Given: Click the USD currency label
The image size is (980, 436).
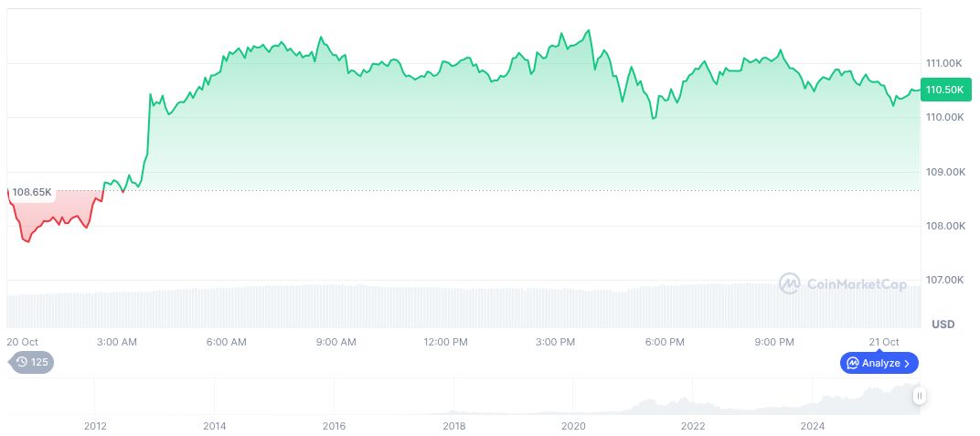Looking at the screenshot, I should (x=943, y=324).
